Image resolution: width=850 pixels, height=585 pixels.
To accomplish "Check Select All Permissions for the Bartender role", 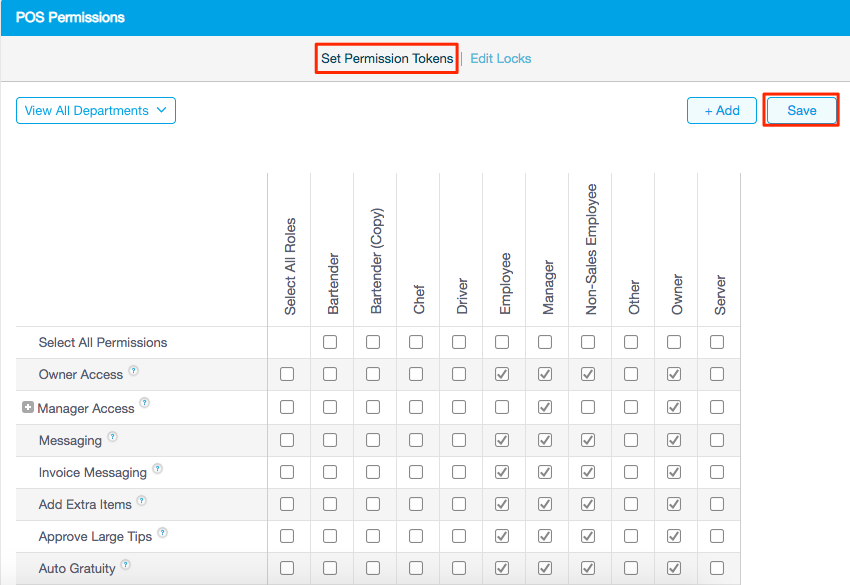I will coord(331,341).
